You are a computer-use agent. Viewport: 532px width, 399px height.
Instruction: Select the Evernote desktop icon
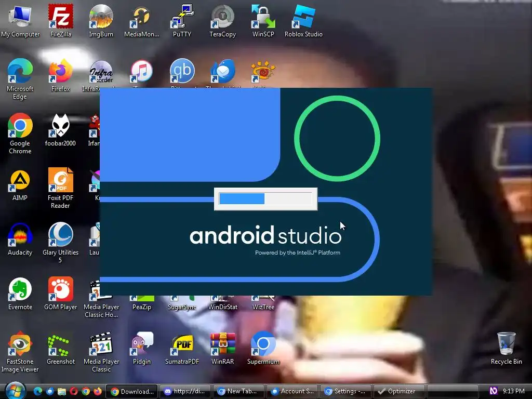[20, 294]
